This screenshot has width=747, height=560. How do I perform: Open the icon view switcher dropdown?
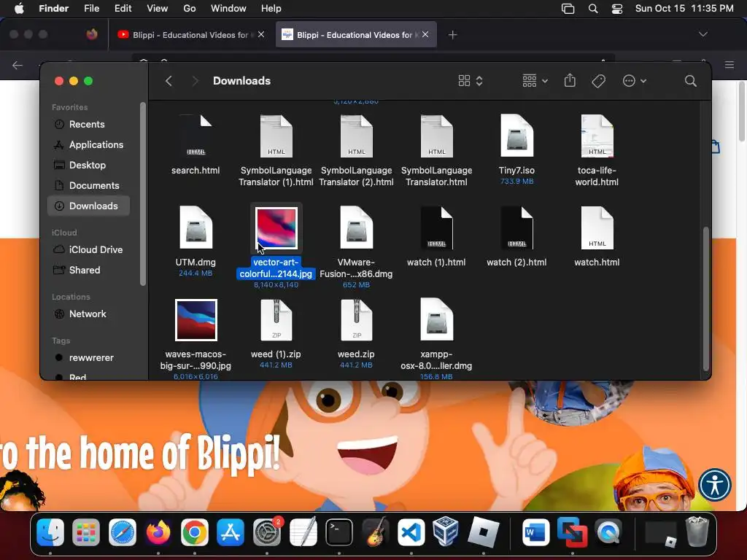click(471, 81)
